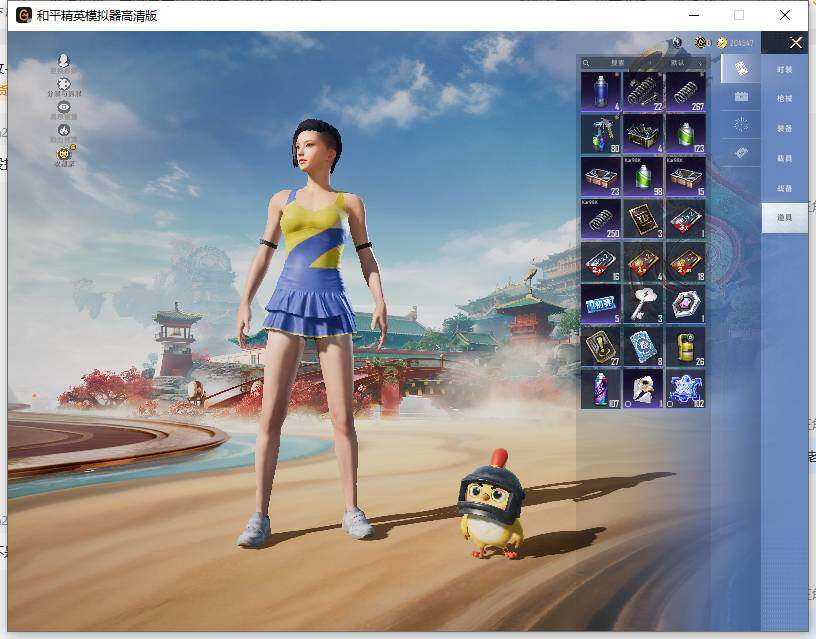Viewport: 816px width, 639px height.
Task: Select the hexagonal pink gem badge item
Action: [685, 304]
